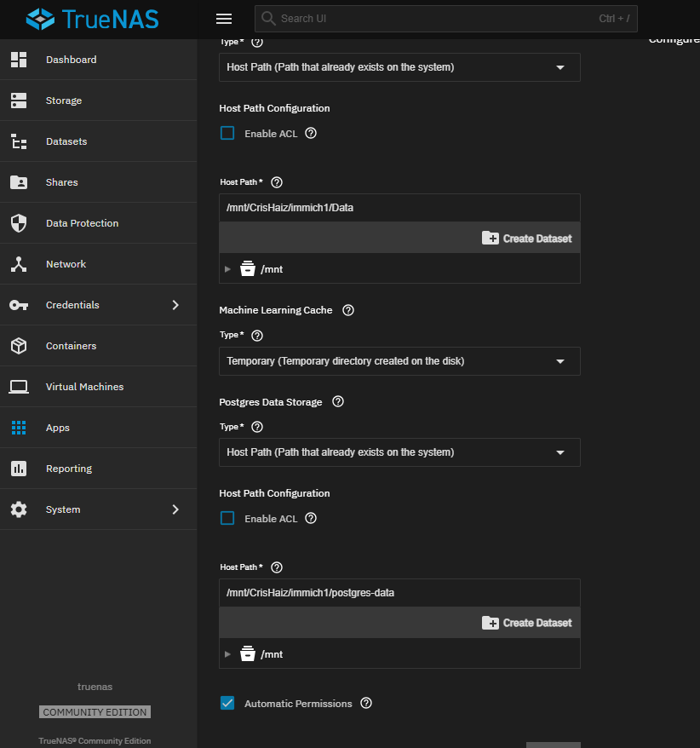Viewport: 700px width, 748px height.
Task: Open Postgres Data Storage Type dropdown
Action: click(x=399, y=452)
